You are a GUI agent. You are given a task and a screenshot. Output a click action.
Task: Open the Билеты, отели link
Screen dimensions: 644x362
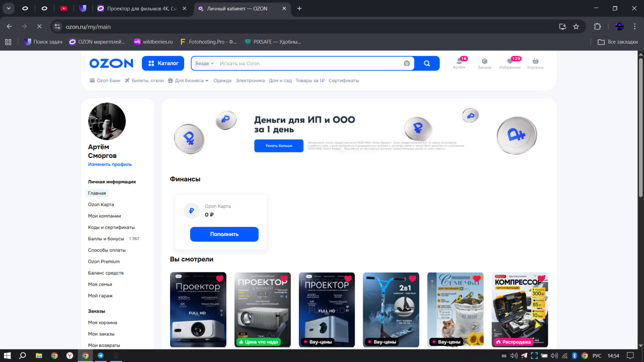click(x=144, y=80)
